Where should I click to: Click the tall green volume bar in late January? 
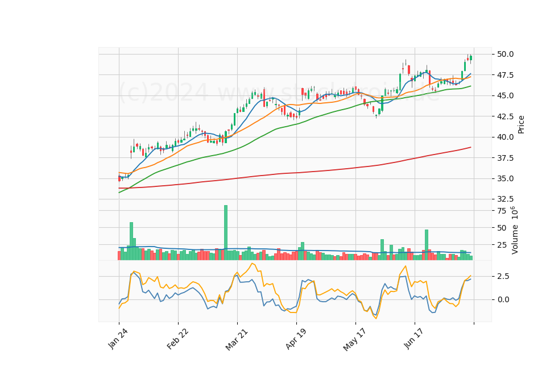click(x=131, y=241)
